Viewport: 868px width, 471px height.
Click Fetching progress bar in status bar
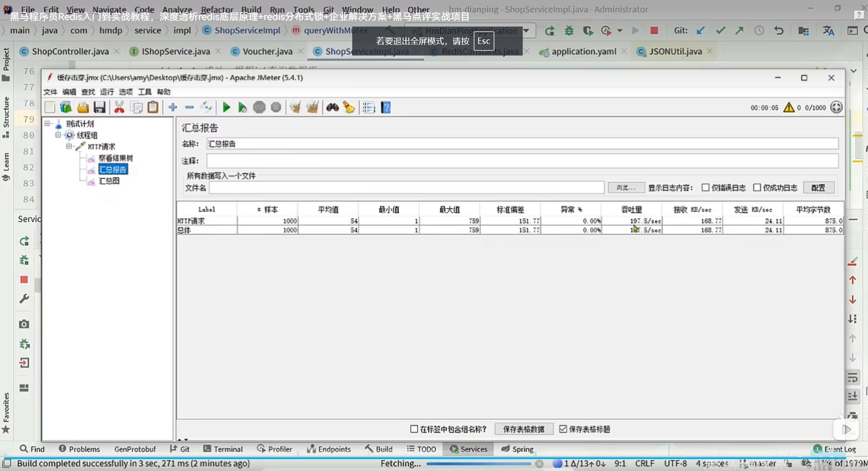click(x=479, y=463)
